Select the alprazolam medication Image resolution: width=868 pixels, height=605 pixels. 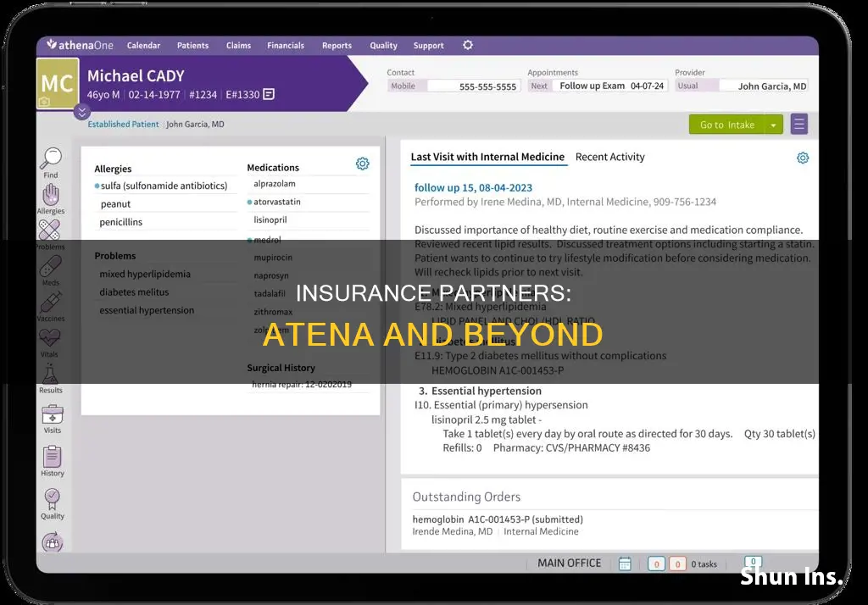275,184
